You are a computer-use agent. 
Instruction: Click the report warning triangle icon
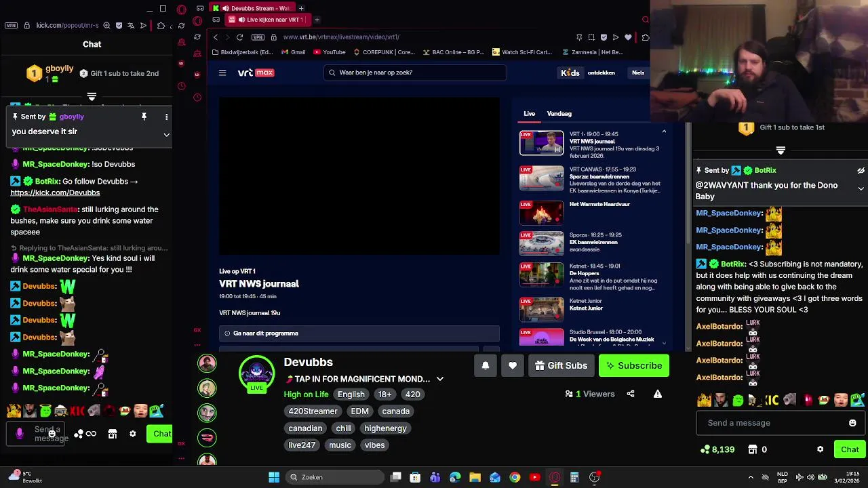[x=658, y=394]
